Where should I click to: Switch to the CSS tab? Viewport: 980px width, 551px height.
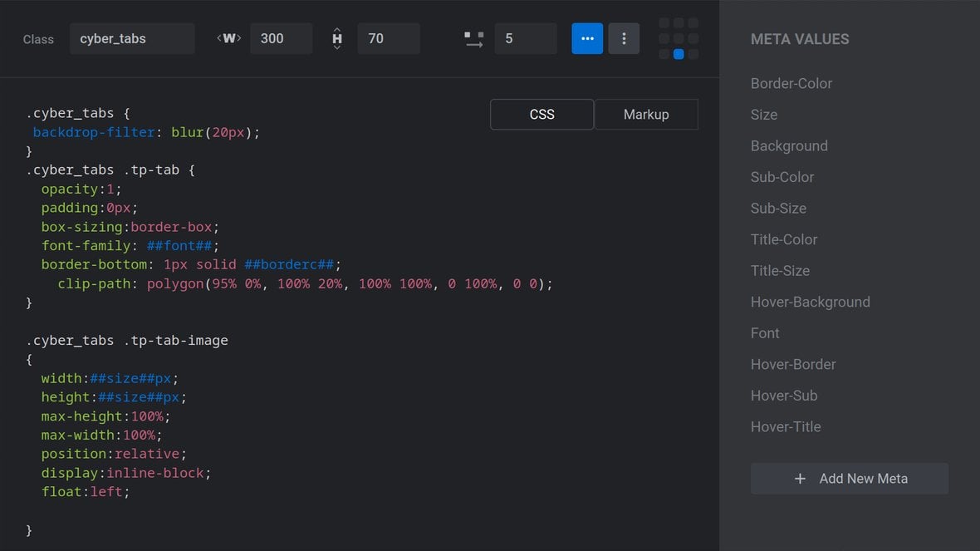point(541,115)
